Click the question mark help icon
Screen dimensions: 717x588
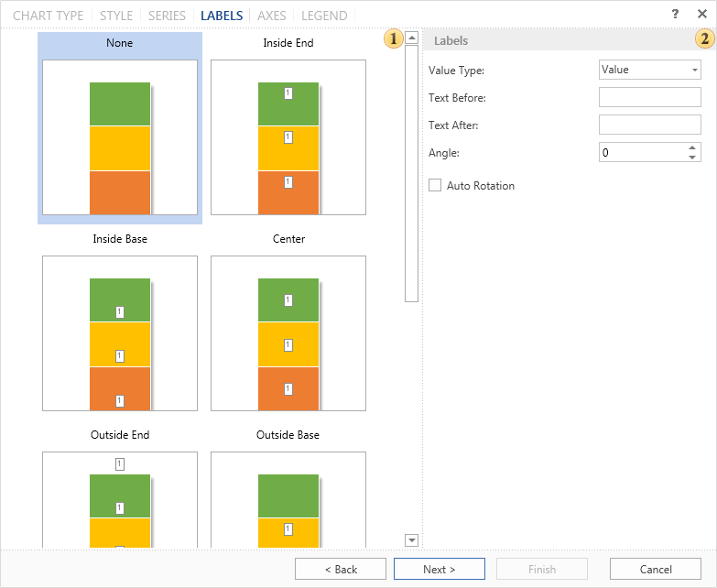675,15
